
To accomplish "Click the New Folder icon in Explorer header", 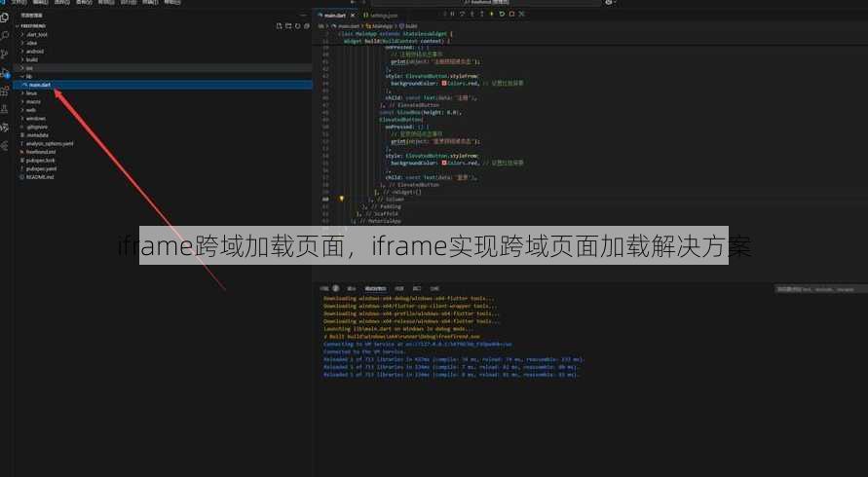I will coord(288,26).
